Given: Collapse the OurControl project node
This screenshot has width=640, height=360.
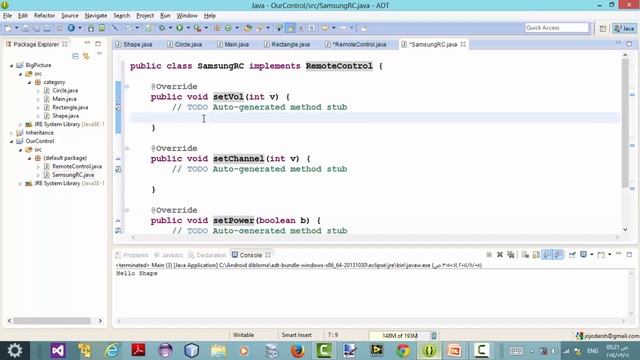Looking at the screenshot, I should point(11,141).
